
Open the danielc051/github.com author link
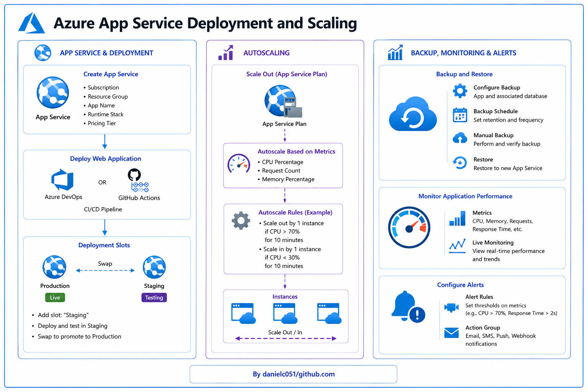coord(294,374)
